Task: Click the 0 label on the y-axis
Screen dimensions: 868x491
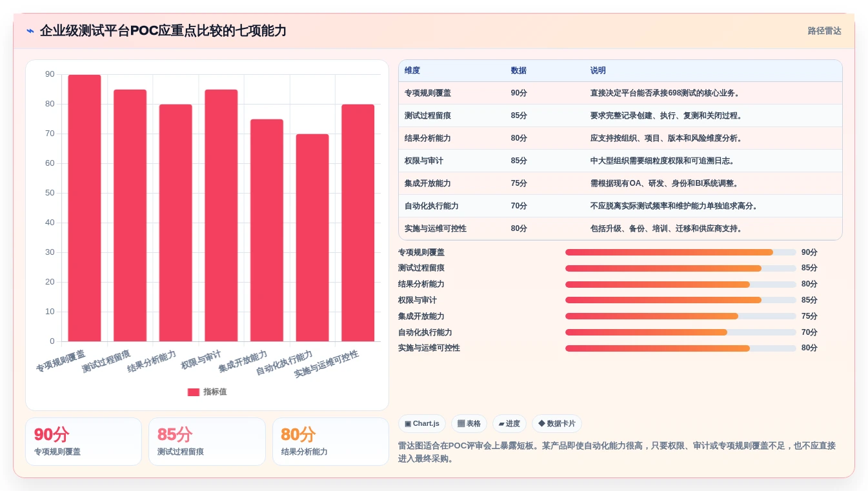Action: click(52, 341)
